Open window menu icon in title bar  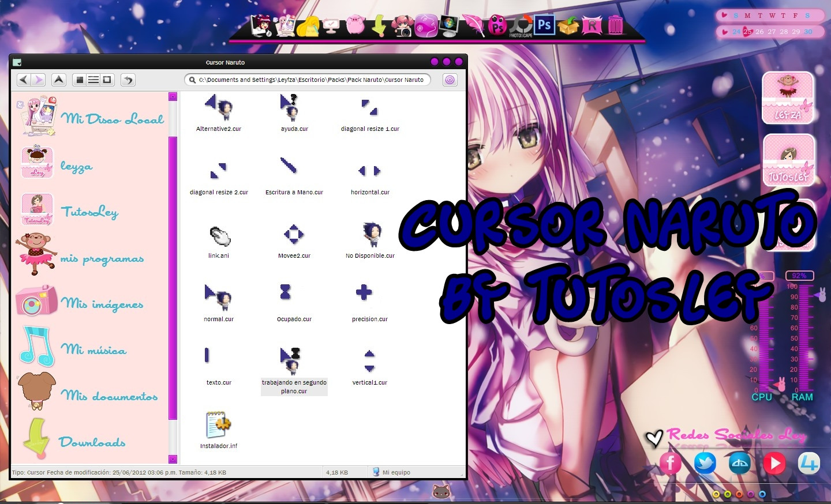[x=17, y=62]
